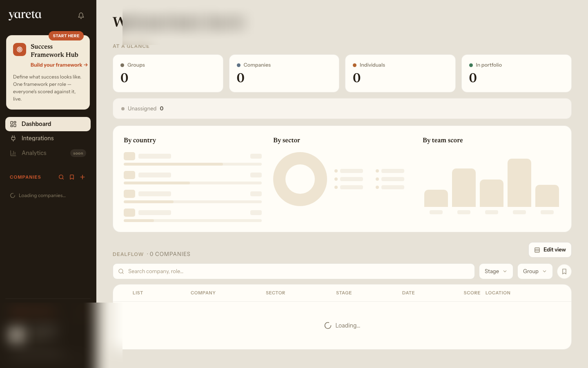Sort by STAGE column header

[x=344, y=293]
